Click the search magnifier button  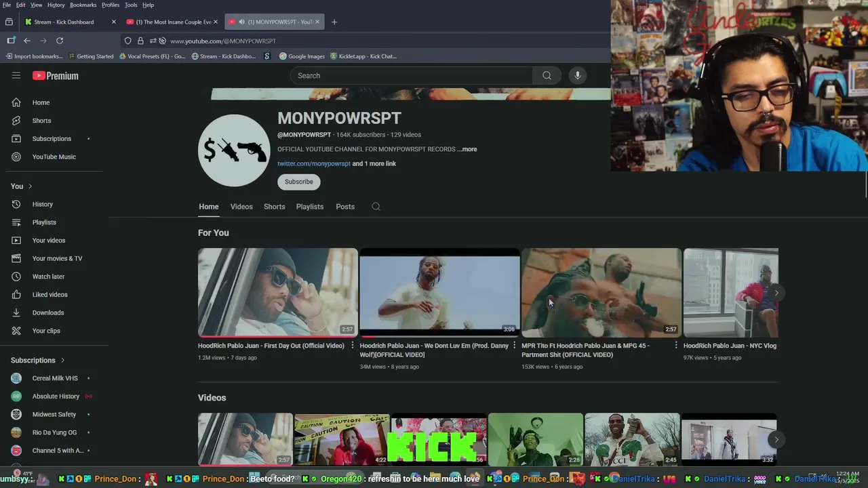pos(547,75)
